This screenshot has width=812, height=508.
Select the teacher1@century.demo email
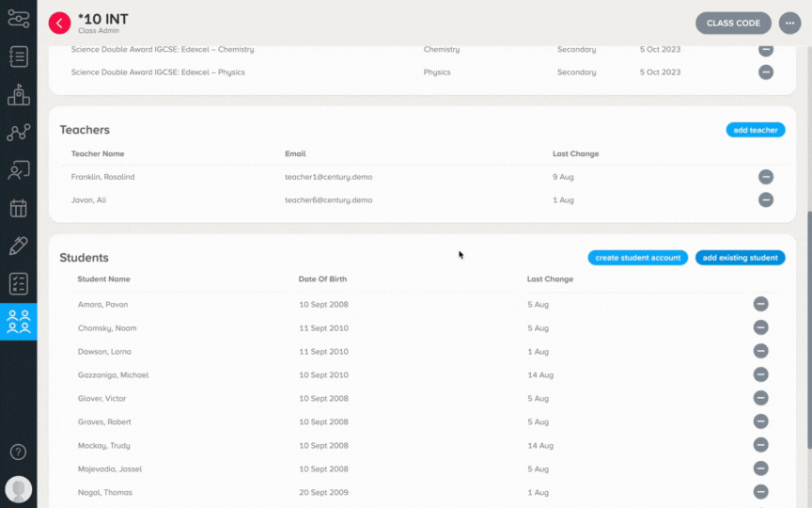tap(328, 177)
